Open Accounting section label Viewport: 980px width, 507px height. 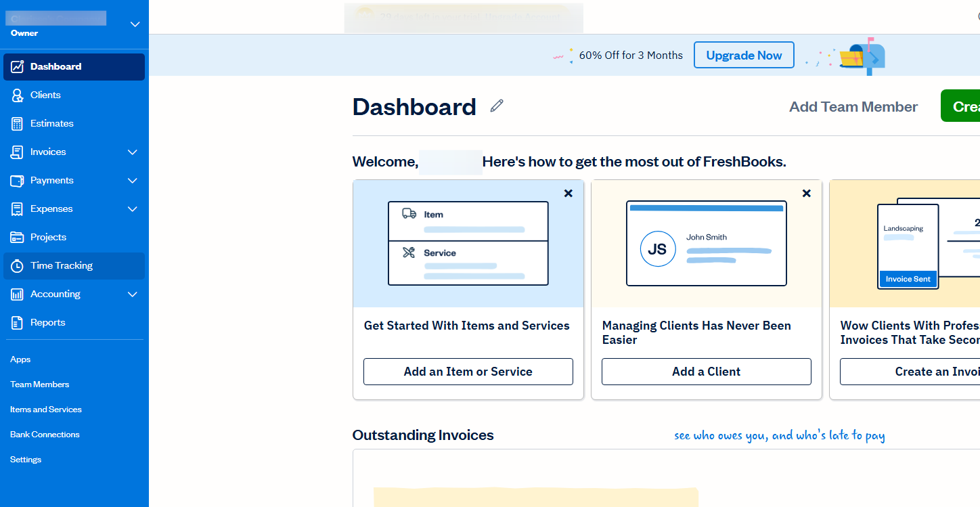point(55,294)
